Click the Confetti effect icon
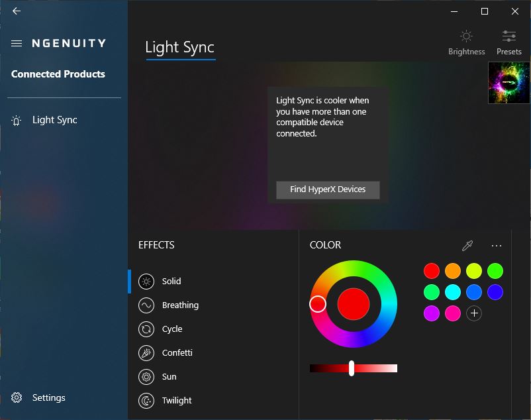Viewport: 531px width, 420px height. [146, 353]
